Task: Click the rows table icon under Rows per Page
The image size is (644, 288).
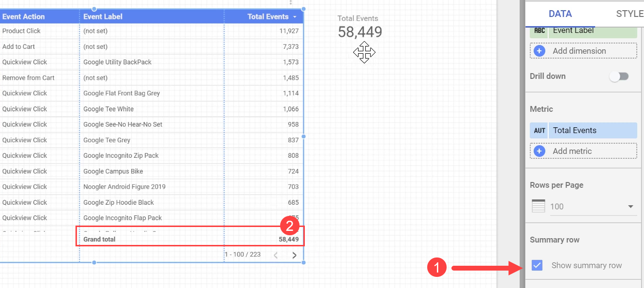Action: [x=539, y=206]
